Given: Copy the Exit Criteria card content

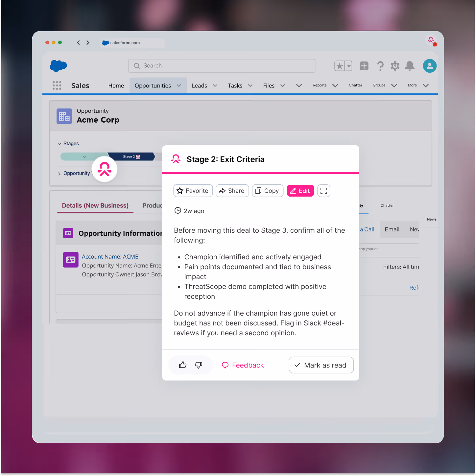Looking at the screenshot, I should (x=268, y=191).
